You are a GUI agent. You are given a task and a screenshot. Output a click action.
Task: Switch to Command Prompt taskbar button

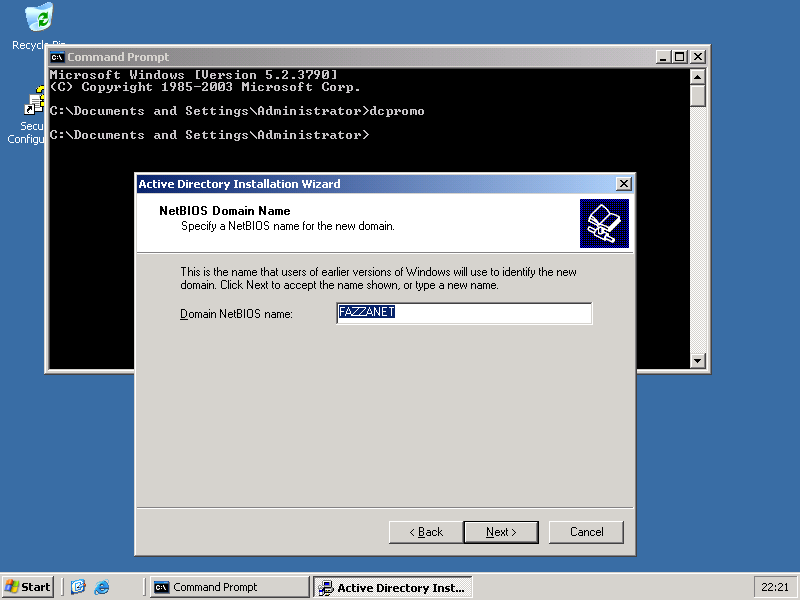(x=230, y=587)
